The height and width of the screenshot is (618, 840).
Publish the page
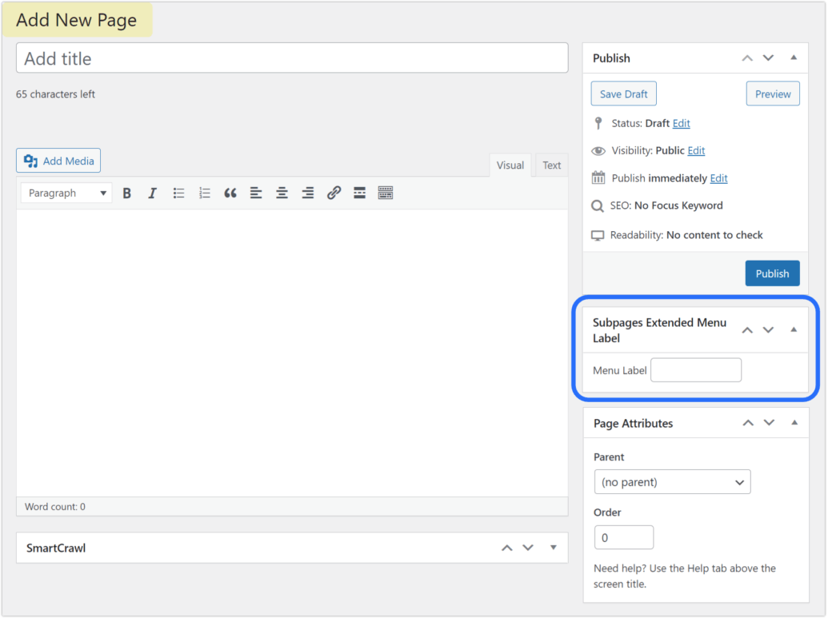[x=772, y=273]
